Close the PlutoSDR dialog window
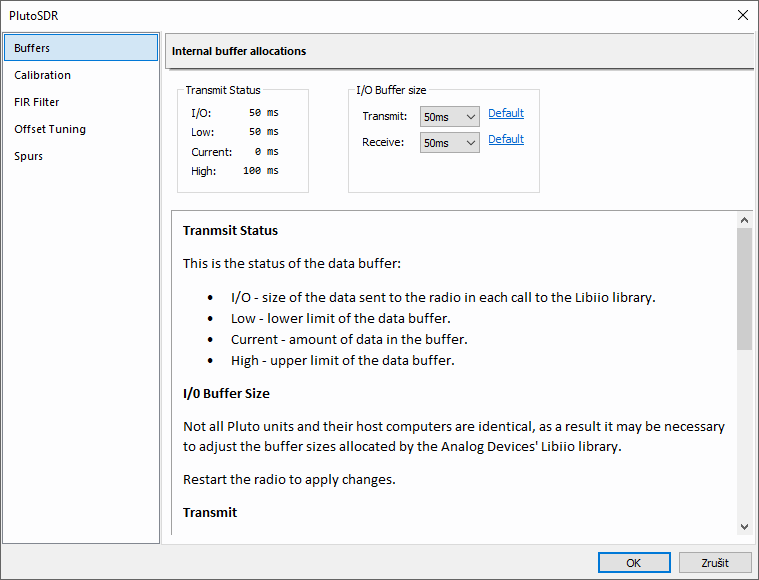Image resolution: width=759 pixels, height=580 pixels. tap(742, 15)
